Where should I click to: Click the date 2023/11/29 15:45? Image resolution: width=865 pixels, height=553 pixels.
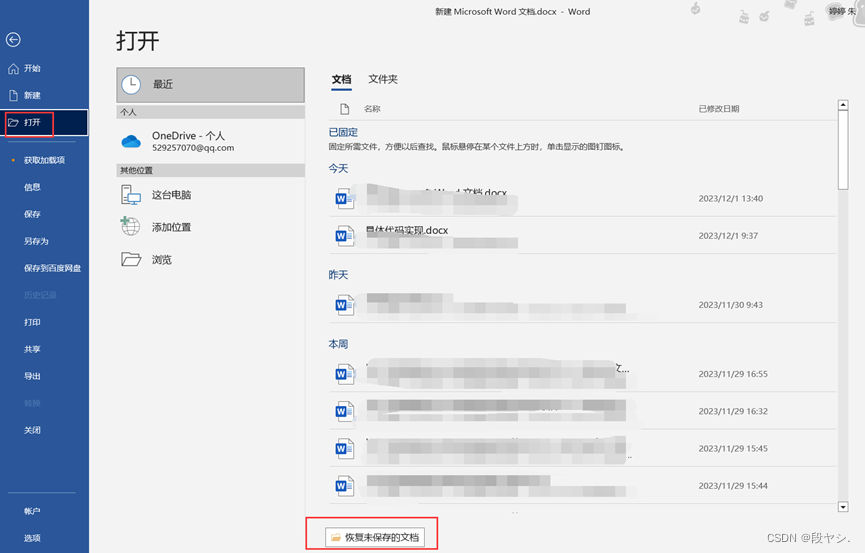(x=733, y=449)
